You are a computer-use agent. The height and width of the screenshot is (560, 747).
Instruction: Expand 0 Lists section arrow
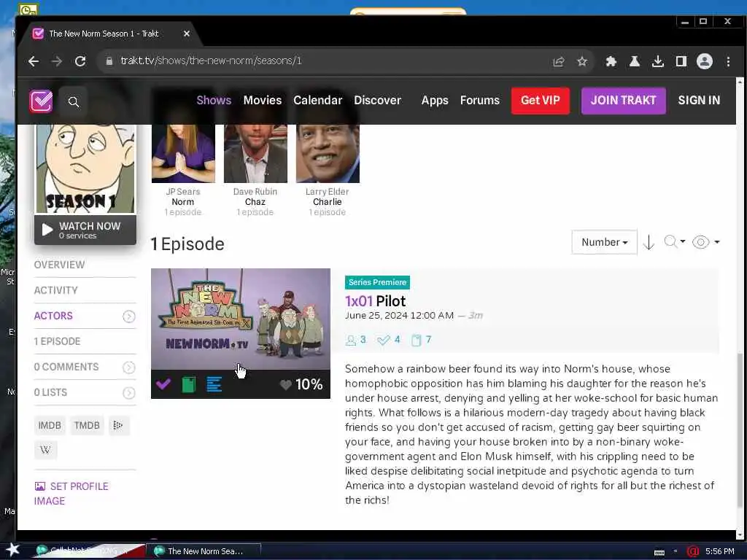click(128, 393)
